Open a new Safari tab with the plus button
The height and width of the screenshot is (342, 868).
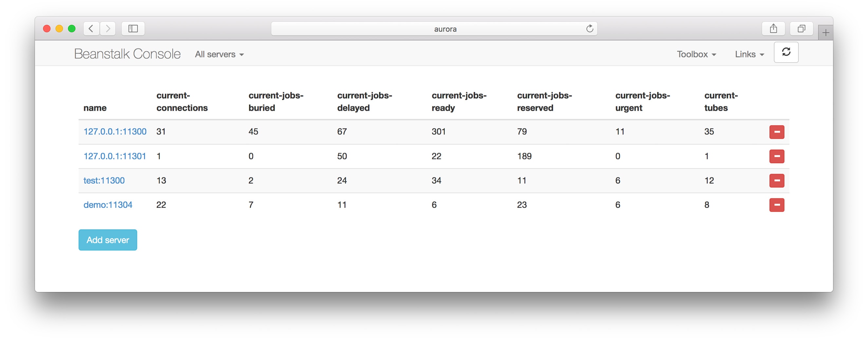(x=826, y=32)
